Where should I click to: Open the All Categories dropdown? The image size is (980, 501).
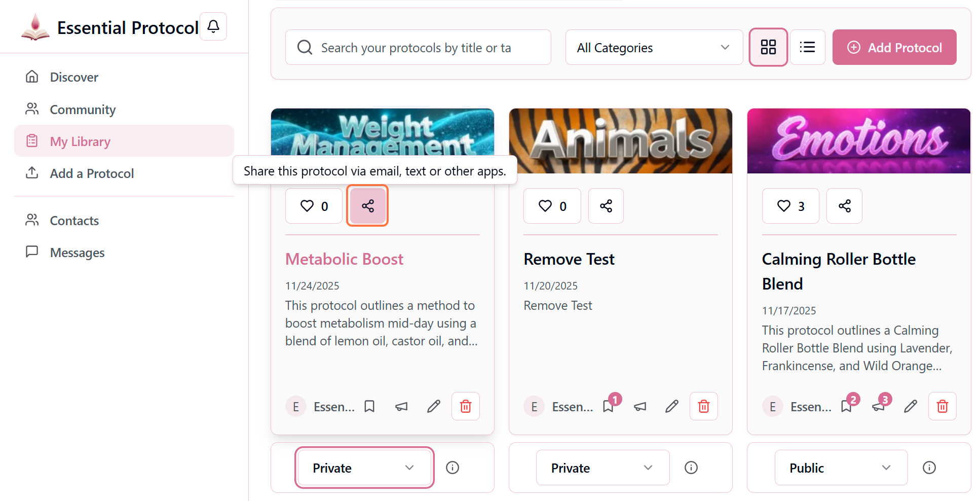pos(654,47)
